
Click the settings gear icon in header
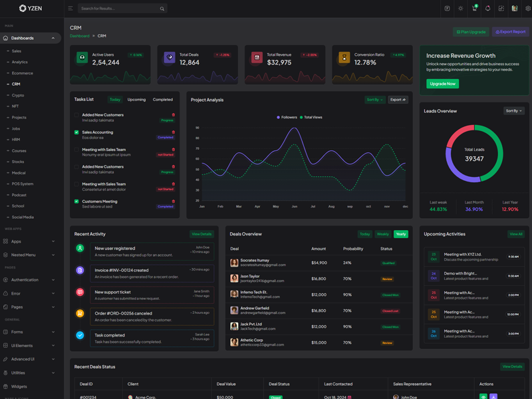coord(528,9)
